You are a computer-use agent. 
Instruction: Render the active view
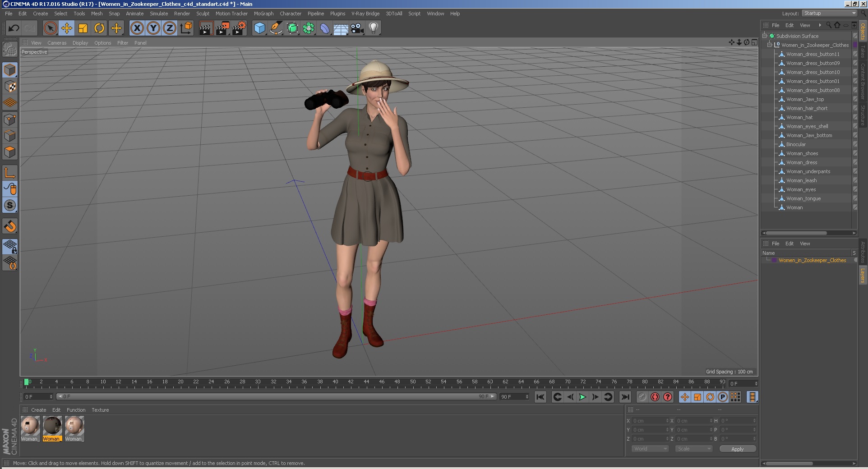(x=206, y=28)
